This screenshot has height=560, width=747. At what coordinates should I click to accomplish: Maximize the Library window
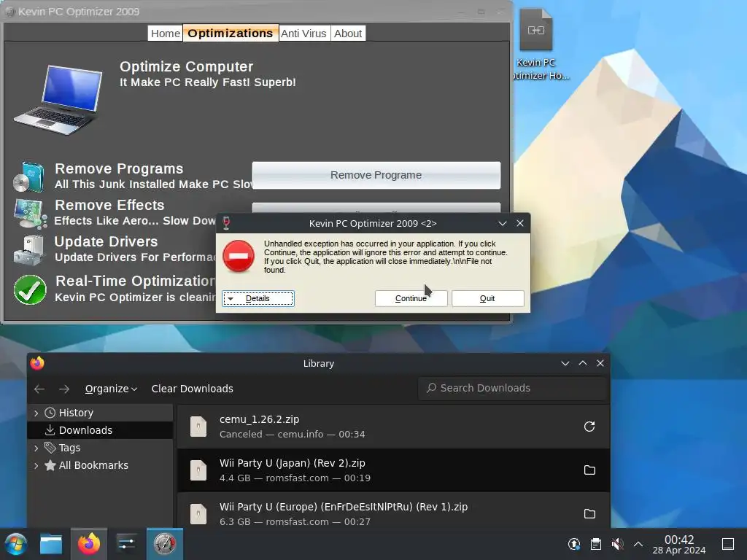pos(583,363)
